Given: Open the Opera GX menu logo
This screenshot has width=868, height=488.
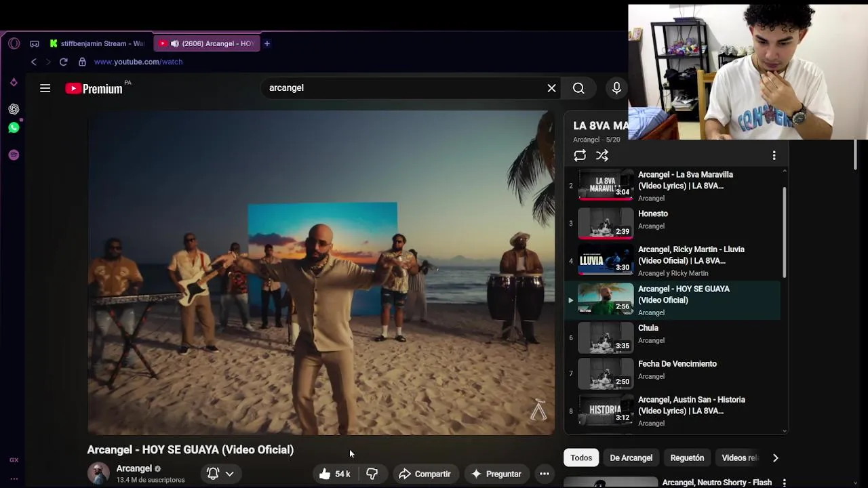Looking at the screenshot, I should click(x=14, y=43).
